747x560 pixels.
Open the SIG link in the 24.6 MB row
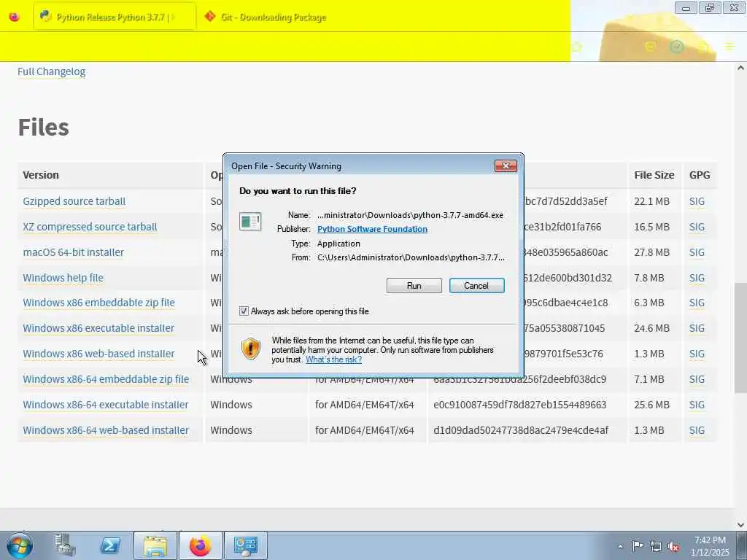pyautogui.click(x=697, y=328)
